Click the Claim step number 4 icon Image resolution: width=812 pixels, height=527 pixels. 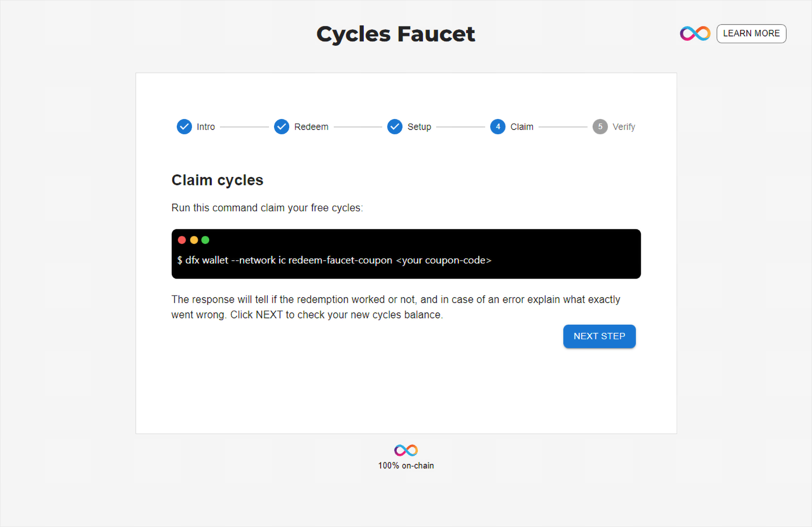[x=498, y=126]
